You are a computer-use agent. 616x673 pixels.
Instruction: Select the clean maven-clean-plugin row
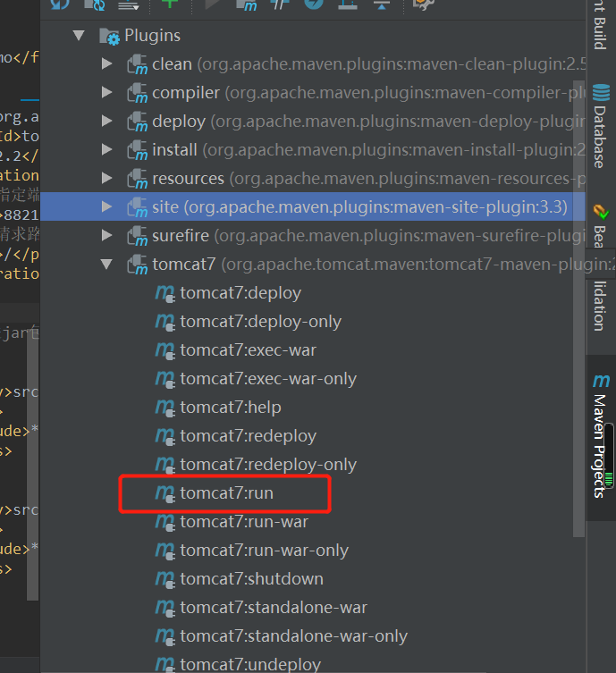(x=313, y=64)
